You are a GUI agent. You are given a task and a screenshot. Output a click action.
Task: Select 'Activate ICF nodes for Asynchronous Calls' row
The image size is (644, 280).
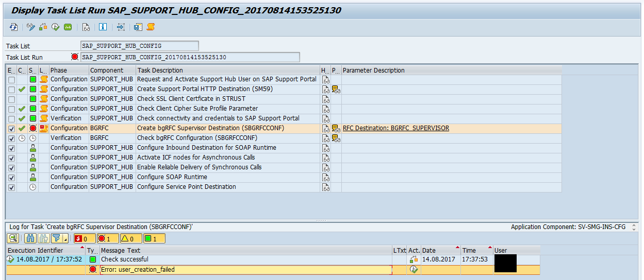click(283, 157)
